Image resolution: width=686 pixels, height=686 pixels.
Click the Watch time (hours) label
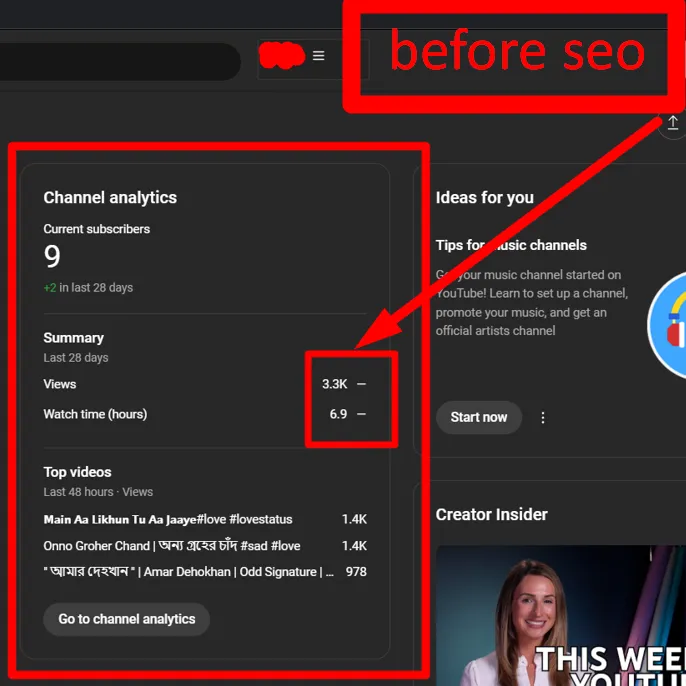[x=95, y=414]
